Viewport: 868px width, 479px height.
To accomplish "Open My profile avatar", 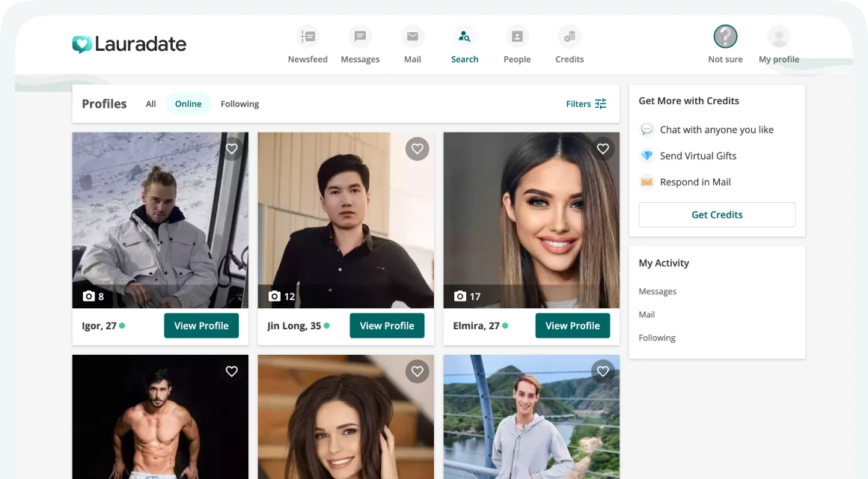I will (779, 37).
